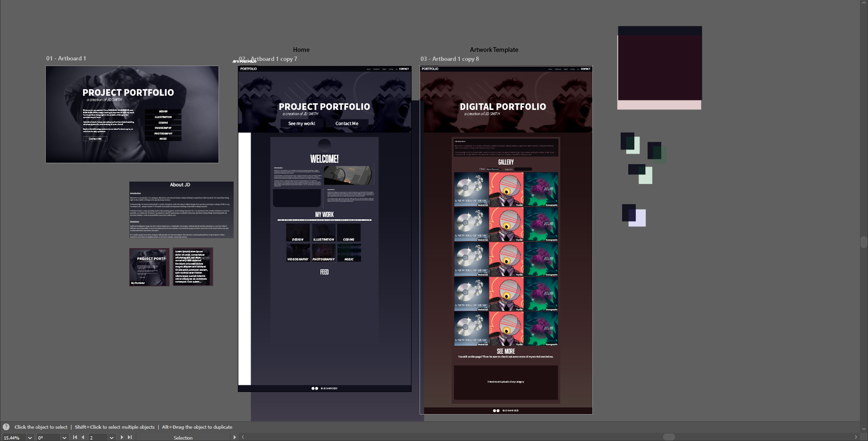Select the VIDEOGRAPHY tile in Home artboard

pos(298,252)
